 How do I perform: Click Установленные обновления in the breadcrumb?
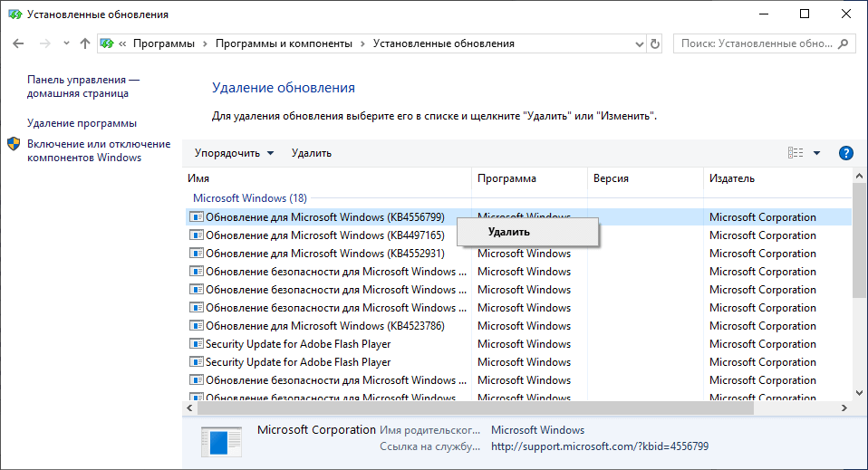[x=443, y=43]
